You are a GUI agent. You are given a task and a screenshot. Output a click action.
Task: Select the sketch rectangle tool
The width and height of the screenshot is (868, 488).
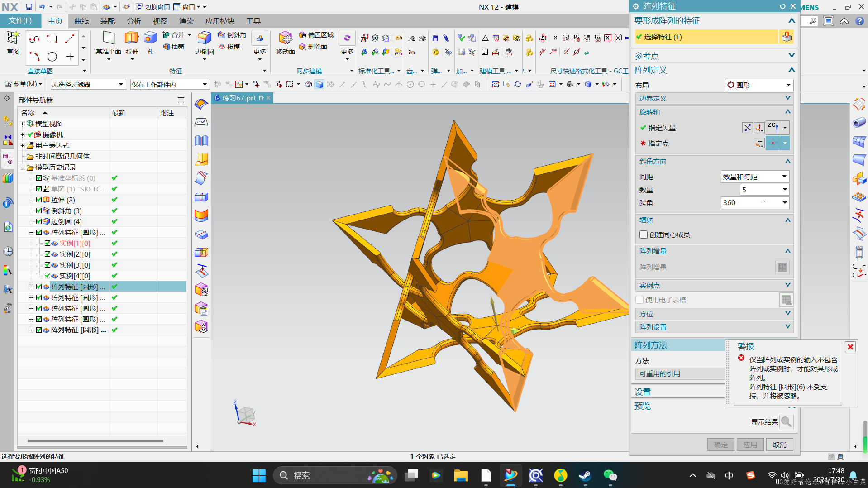point(52,39)
